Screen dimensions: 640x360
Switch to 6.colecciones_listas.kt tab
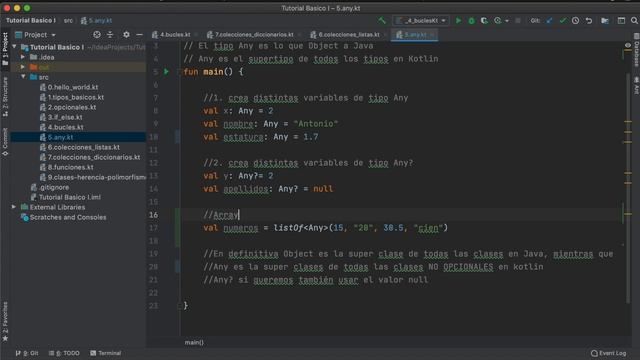(x=348, y=35)
